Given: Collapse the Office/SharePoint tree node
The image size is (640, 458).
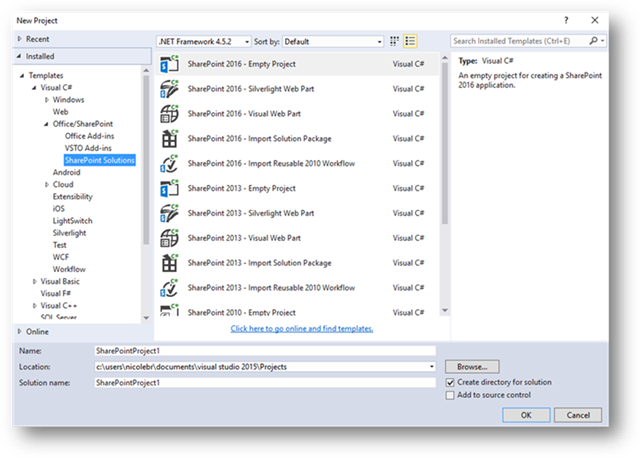Looking at the screenshot, I should pyautogui.click(x=46, y=124).
